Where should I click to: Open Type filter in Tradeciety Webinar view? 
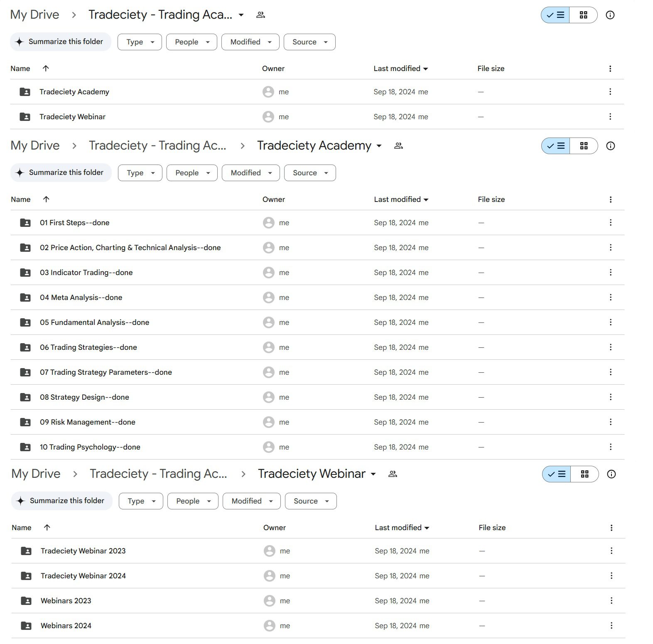click(x=141, y=501)
